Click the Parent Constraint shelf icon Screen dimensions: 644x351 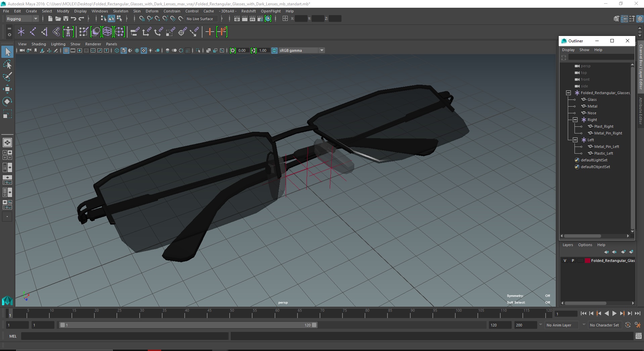[135, 32]
